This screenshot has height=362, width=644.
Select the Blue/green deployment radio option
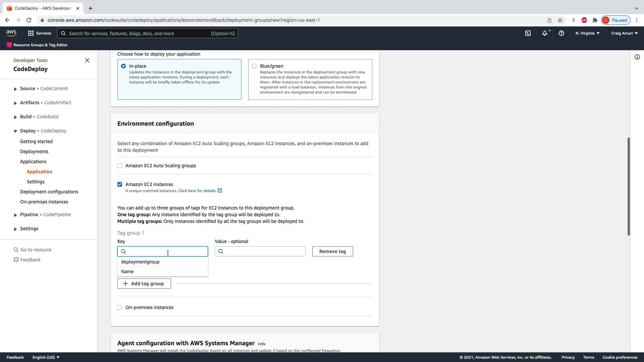tap(254, 66)
